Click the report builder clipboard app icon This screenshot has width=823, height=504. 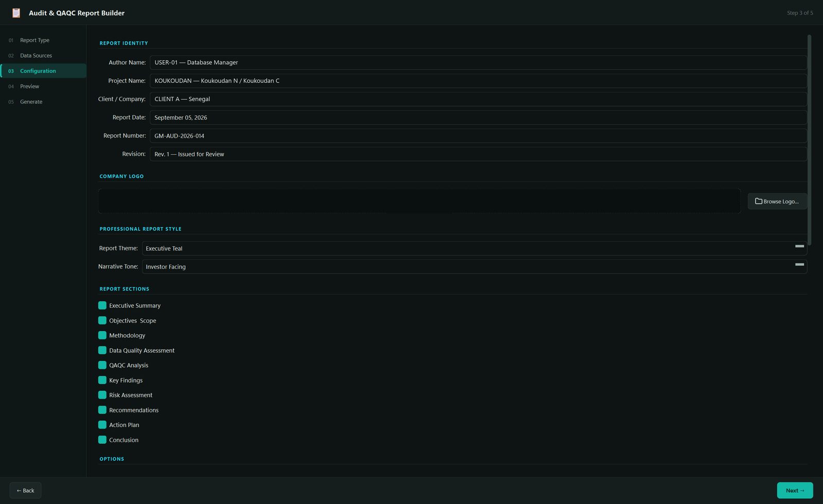16,13
